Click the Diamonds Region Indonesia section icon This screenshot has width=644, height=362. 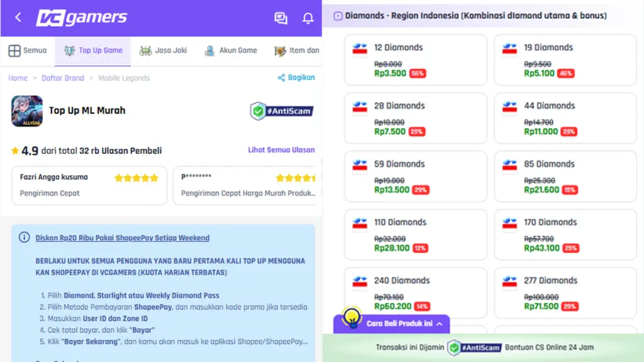pyautogui.click(x=338, y=16)
